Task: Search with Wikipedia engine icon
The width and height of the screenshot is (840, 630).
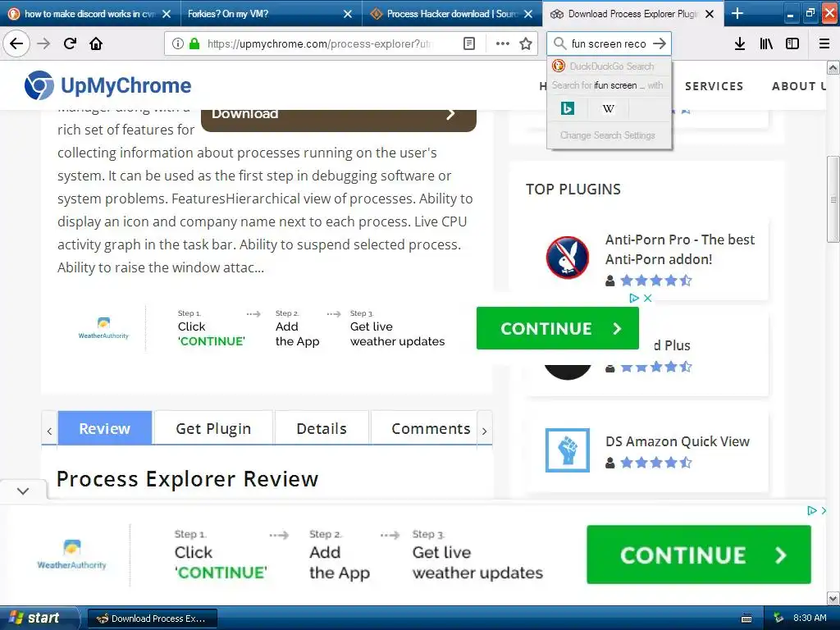Action: 608,109
